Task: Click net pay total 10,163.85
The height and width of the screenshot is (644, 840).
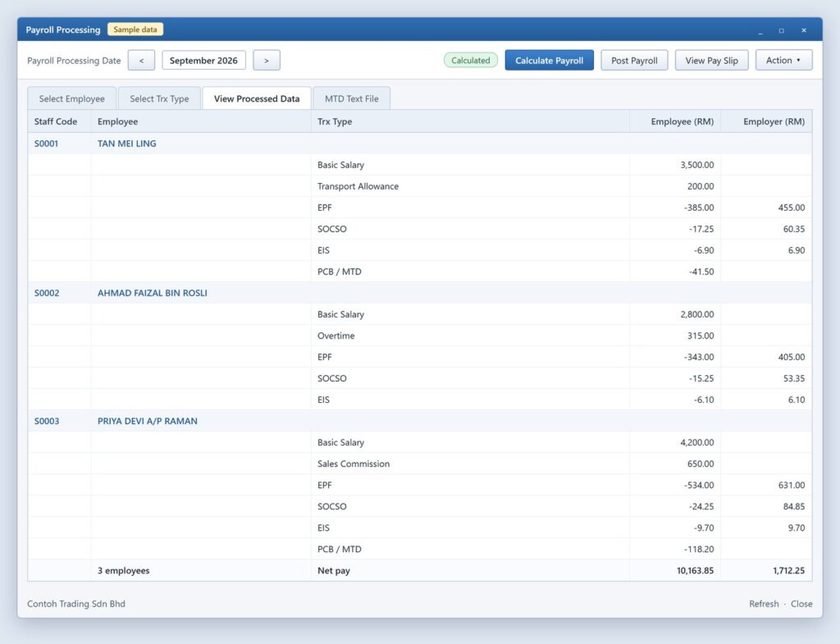Action: [x=695, y=571]
